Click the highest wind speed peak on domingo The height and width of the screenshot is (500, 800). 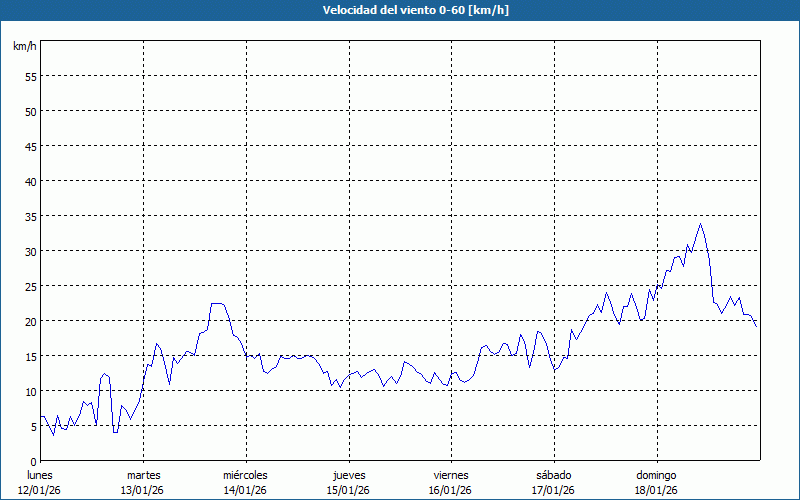pos(700,224)
